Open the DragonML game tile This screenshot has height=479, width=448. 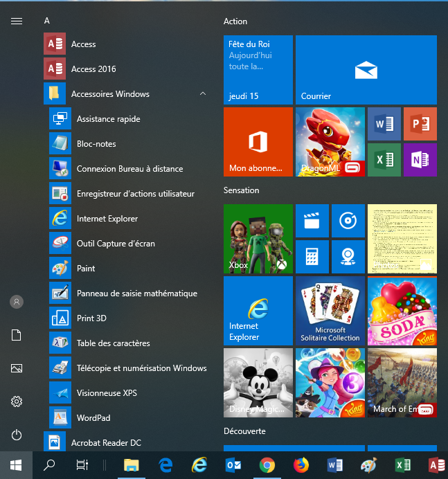point(330,142)
